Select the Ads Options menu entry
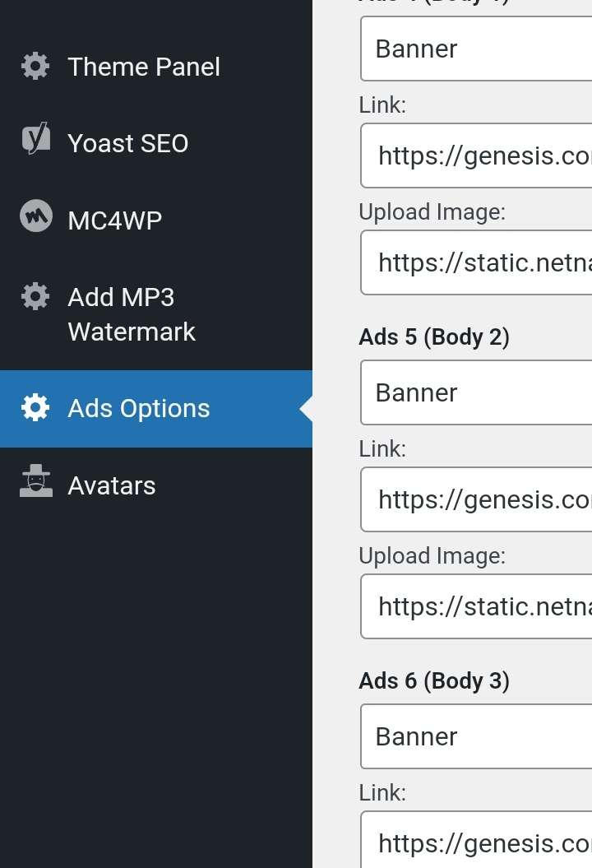Screen dimensions: 592x868 tap(156, 409)
